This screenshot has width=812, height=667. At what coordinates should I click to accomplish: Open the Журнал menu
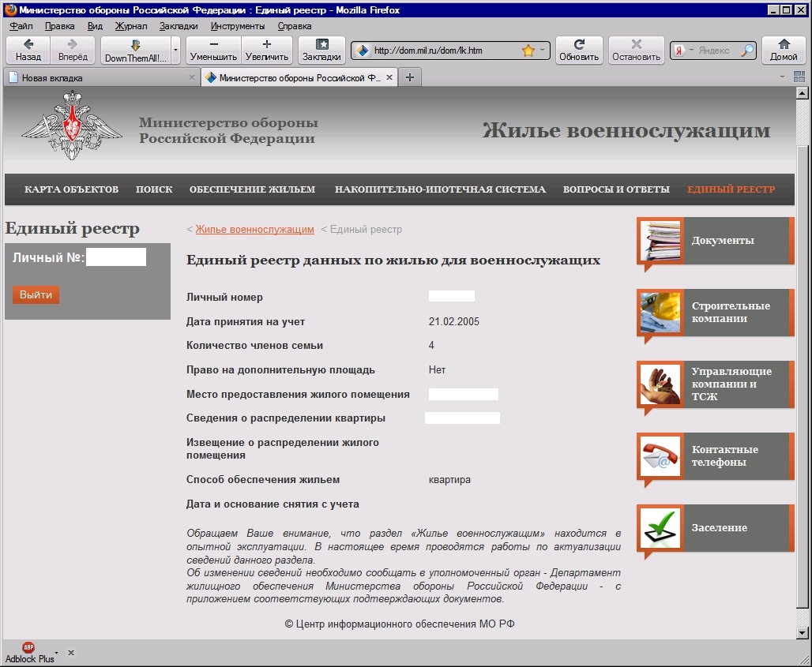131,25
